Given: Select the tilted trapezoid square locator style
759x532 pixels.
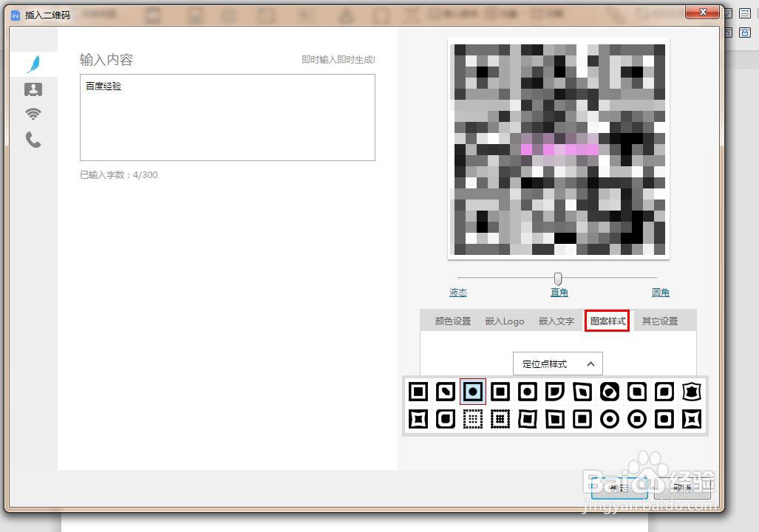Looking at the screenshot, I should (555, 419).
